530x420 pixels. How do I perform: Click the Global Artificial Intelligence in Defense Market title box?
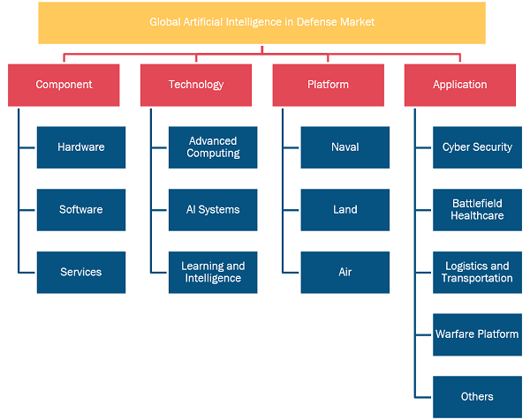coord(262,23)
